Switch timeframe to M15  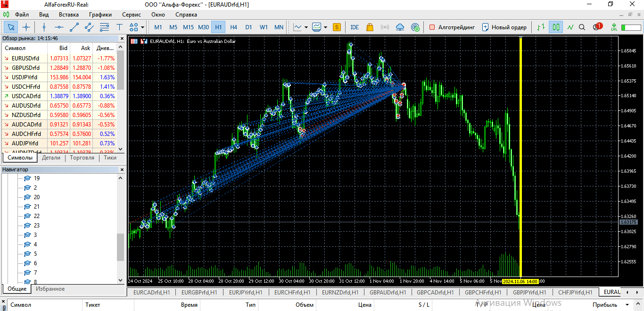(188, 27)
